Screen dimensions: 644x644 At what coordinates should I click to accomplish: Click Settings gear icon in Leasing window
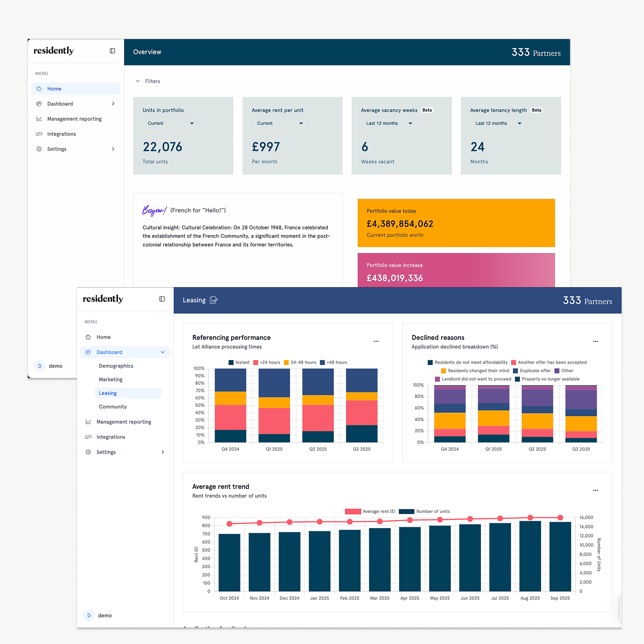pos(88,452)
